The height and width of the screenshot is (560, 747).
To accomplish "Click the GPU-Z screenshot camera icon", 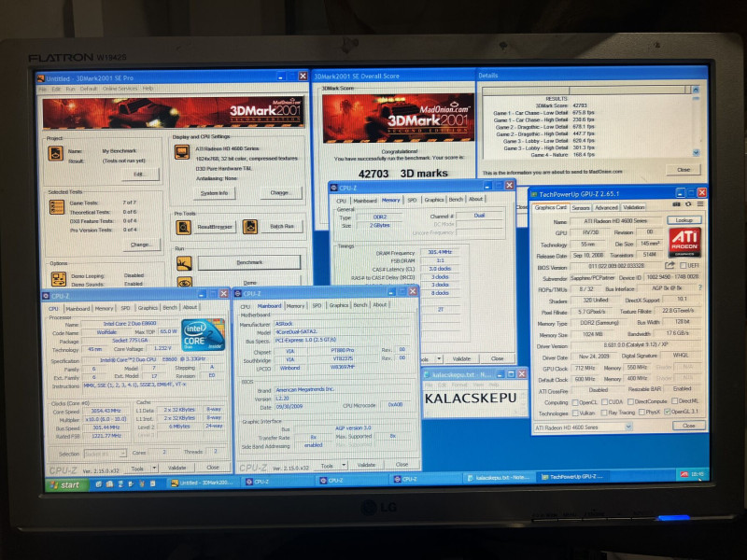I will point(676,204).
